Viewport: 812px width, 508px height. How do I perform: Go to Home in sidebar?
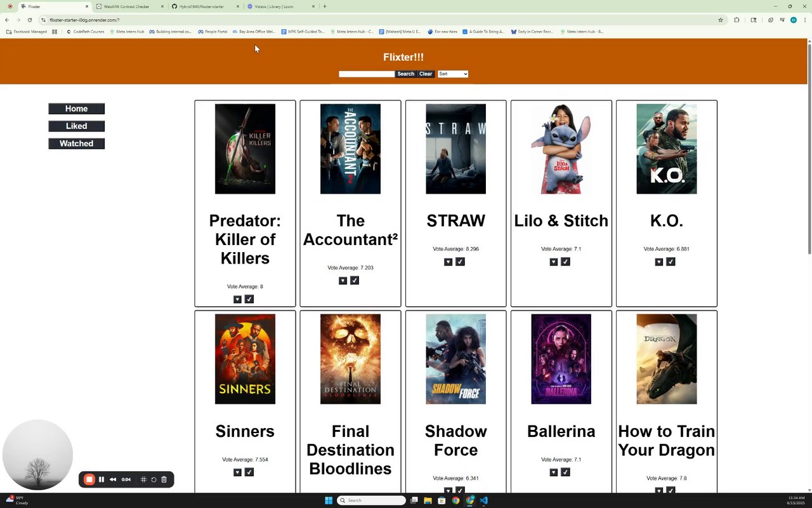pyautogui.click(x=77, y=109)
